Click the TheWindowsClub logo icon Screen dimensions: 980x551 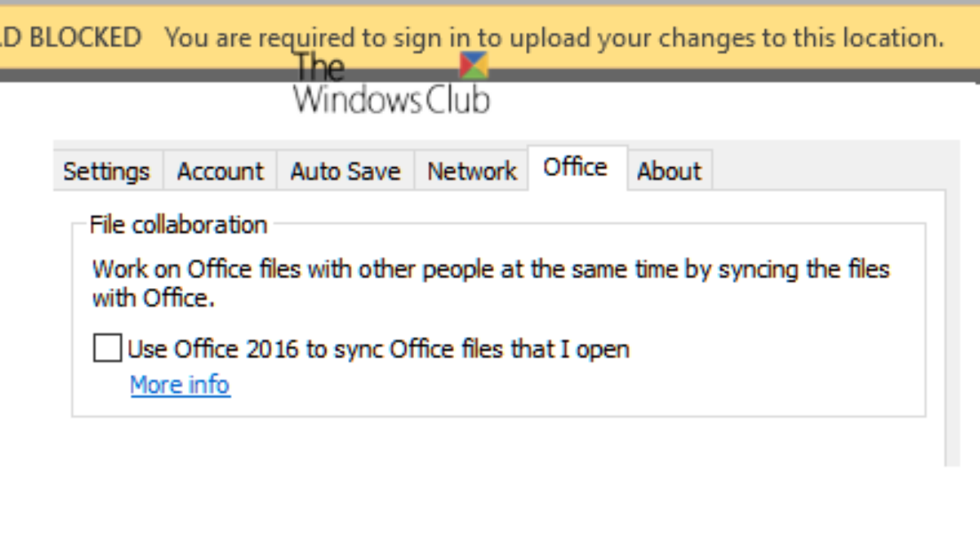[x=474, y=66]
